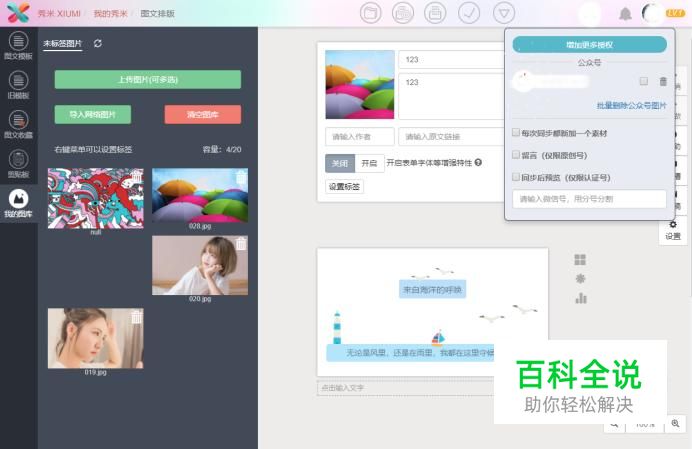Open the 剪贴板 sidebar panel

(x=18, y=164)
